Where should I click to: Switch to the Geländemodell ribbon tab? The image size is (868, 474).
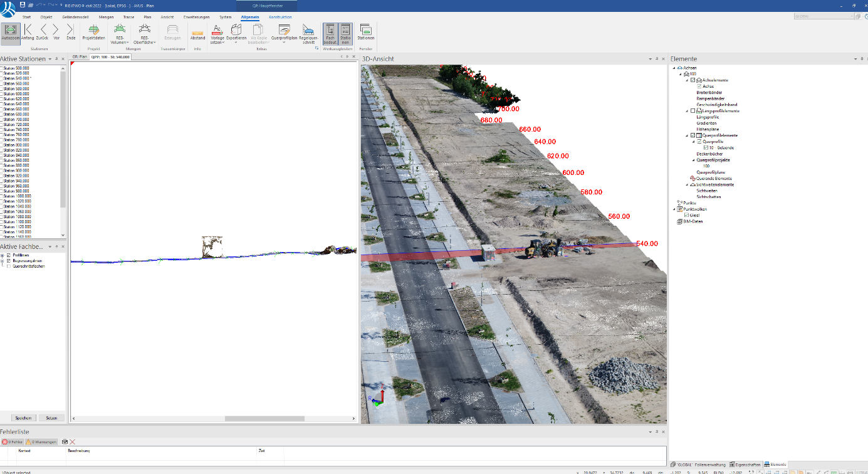coord(75,17)
